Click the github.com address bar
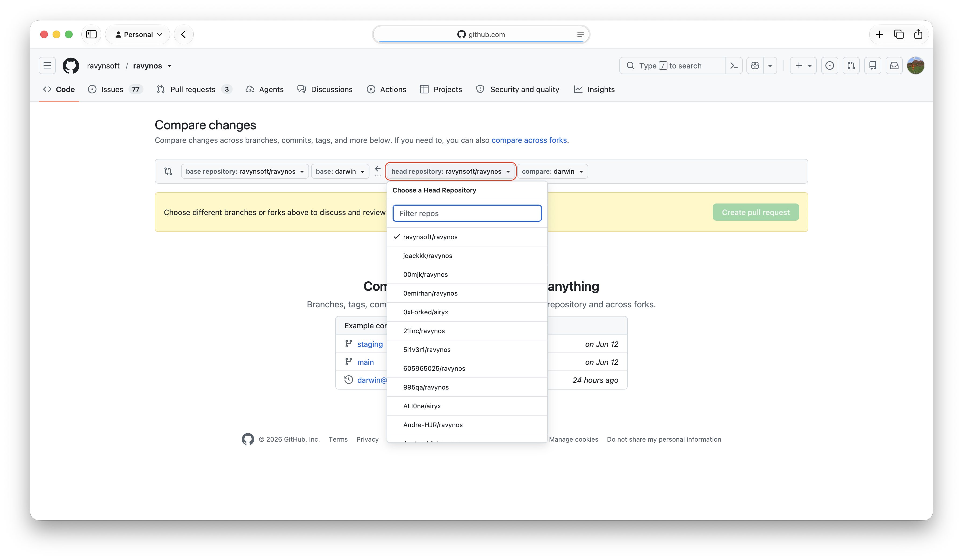This screenshot has width=963, height=560. click(481, 34)
